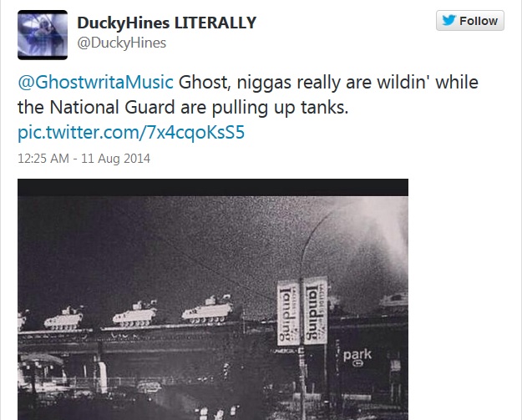Click the leftmost full tank on the bridge
This screenshot has height=420, width=522.
pos(63,318)
